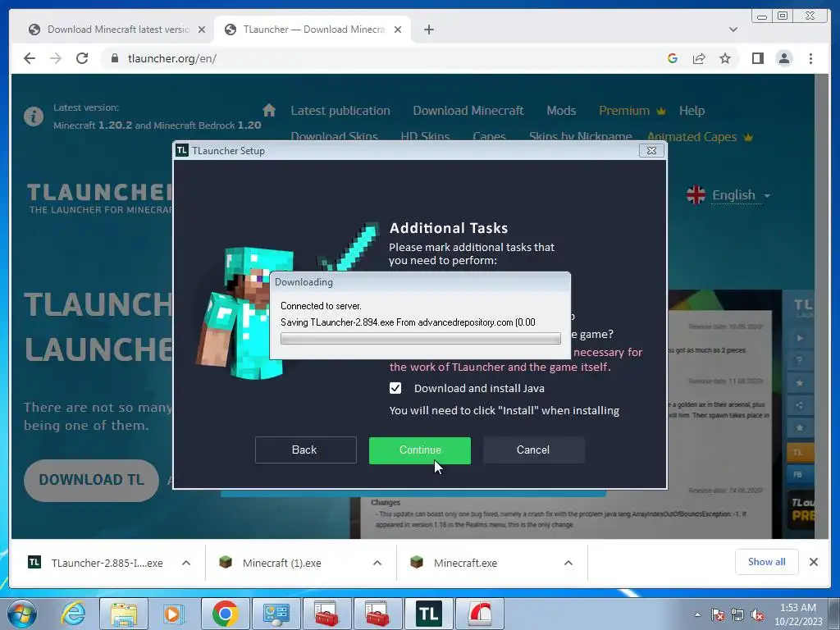Open Mods menu item

pos(561,111)
